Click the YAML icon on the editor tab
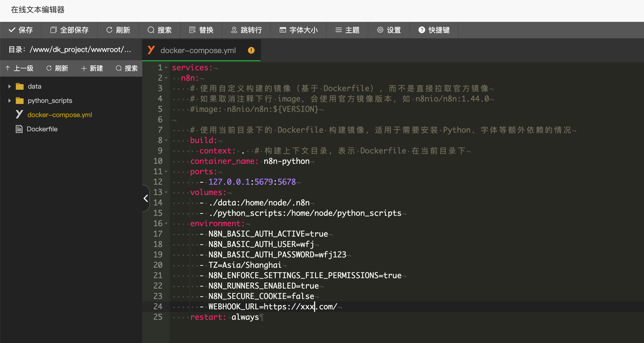 click(151, 50)
